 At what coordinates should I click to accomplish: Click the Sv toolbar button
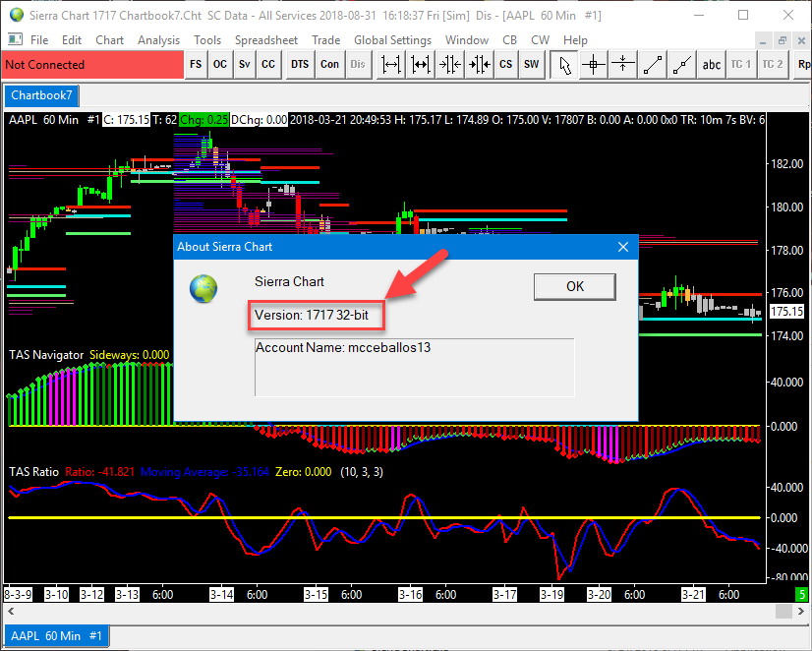pyautogui.click(x=245, y=65)
